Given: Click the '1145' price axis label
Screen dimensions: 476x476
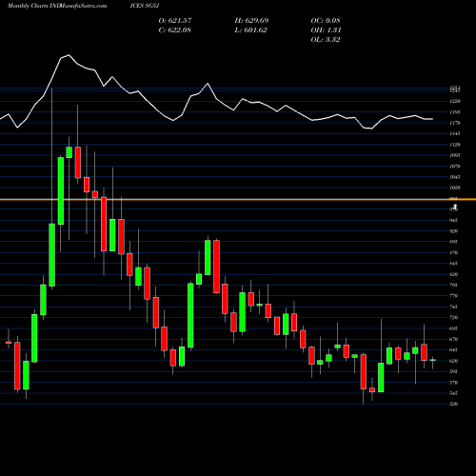Looking at the screenshot, I should tap(455, 134).
